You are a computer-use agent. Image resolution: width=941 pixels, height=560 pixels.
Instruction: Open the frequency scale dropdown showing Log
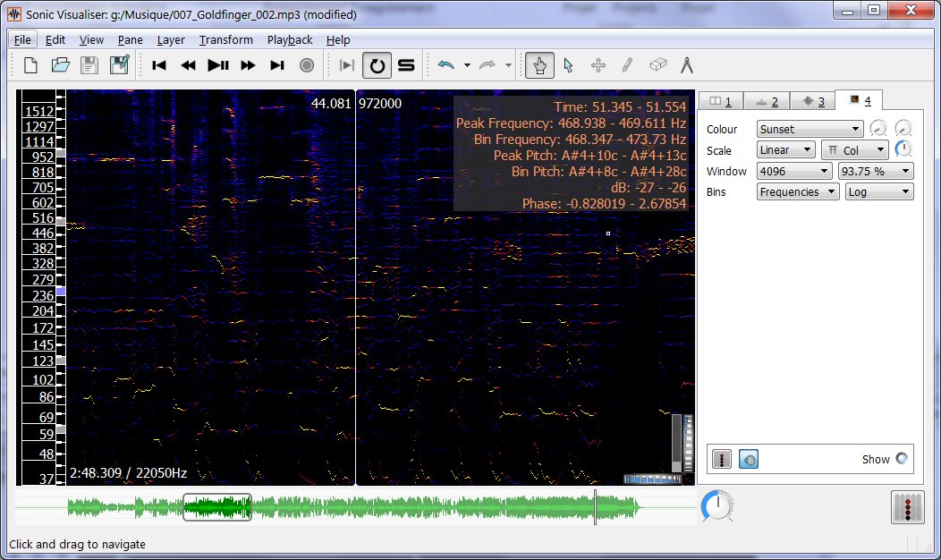pos(879,192)
